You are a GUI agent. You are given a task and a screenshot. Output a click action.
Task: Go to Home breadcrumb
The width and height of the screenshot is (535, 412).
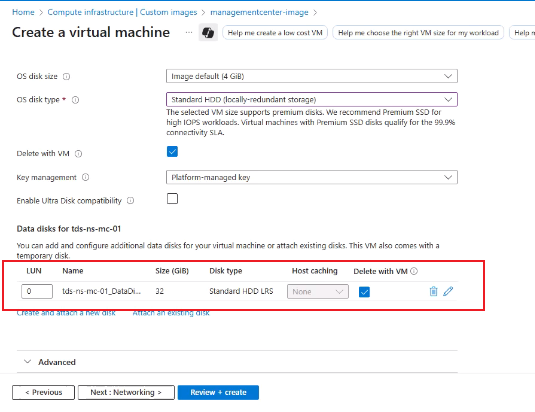pyautogui.click(x=23, y=12)
